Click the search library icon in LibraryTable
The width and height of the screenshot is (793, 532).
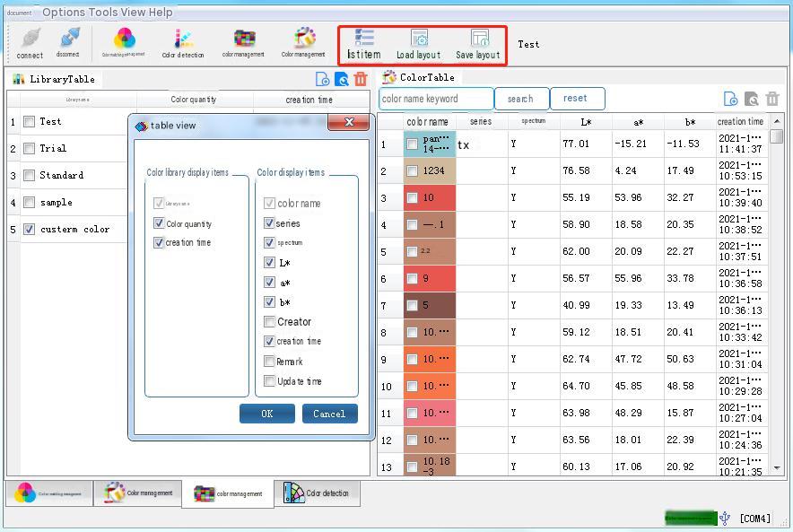click(x=342, y=79)
